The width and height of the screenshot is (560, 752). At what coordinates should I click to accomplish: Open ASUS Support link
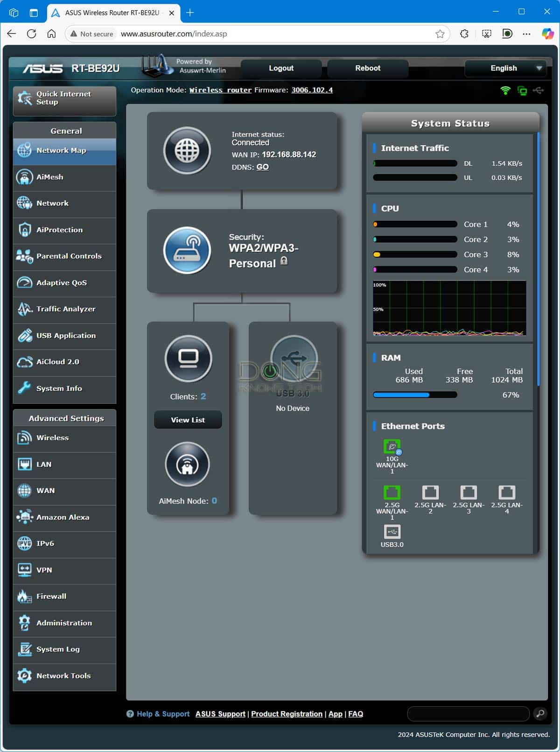pos(220,714)
